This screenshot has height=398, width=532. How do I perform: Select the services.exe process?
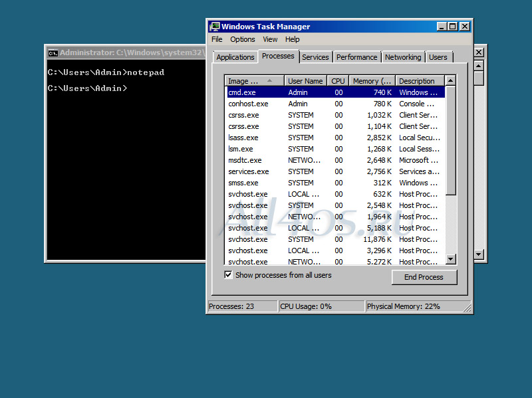(336, 171)
